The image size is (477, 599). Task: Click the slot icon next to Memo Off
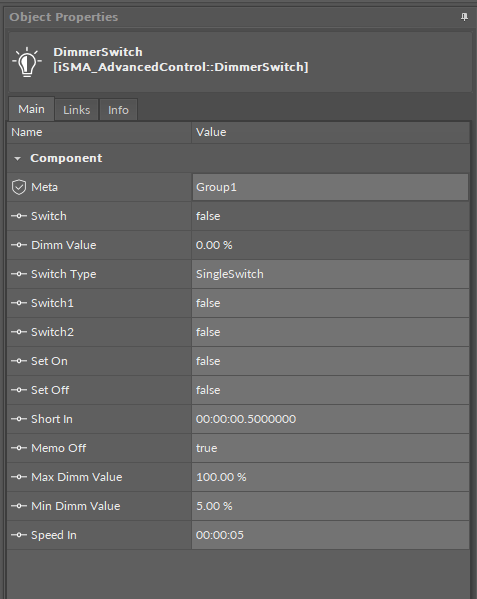19,448
